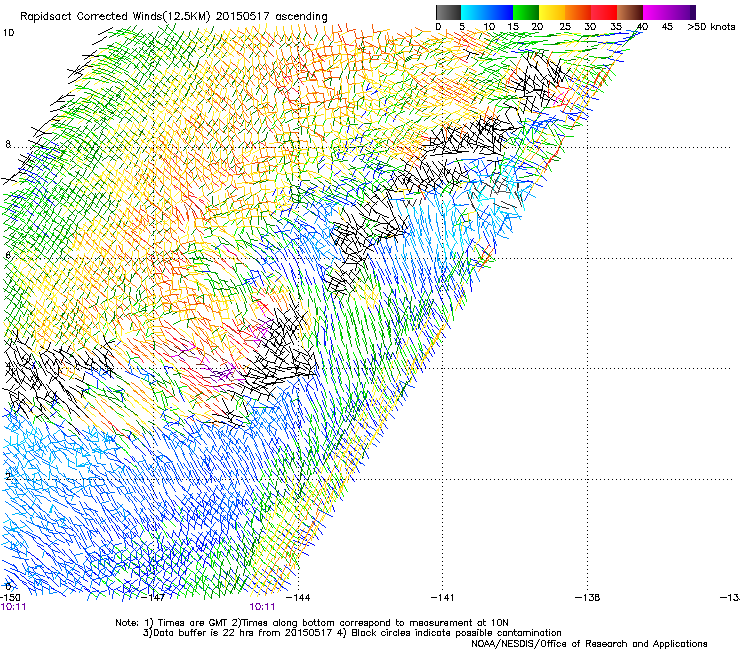Click the 'Times are GMT' note line

click(312, 623)
